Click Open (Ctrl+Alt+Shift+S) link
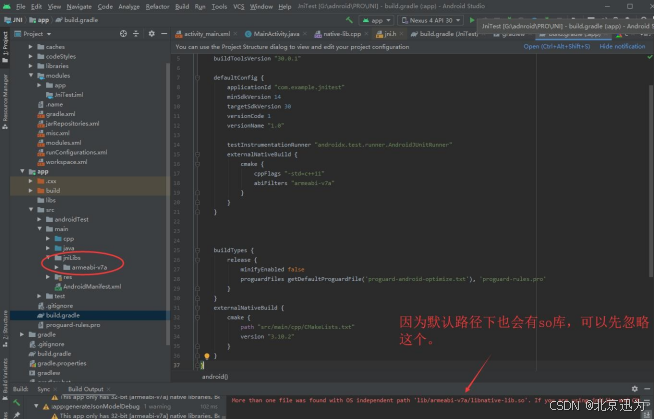 pos(557,47)
